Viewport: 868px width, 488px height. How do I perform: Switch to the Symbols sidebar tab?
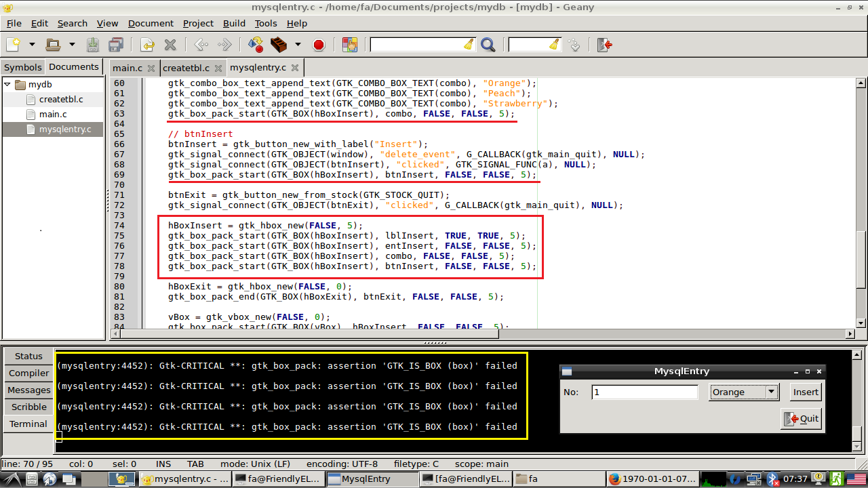coord(23,67)
